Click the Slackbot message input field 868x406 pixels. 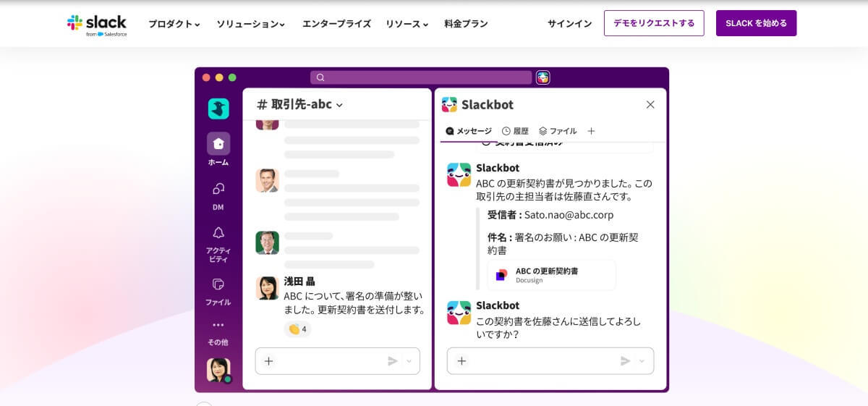pyautogui.click(x=550, y=361)
